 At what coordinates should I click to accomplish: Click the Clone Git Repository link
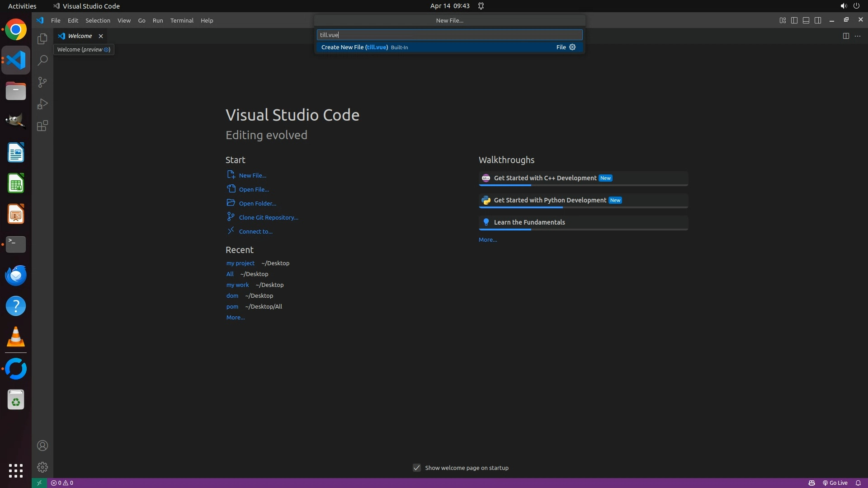[269, 217]
